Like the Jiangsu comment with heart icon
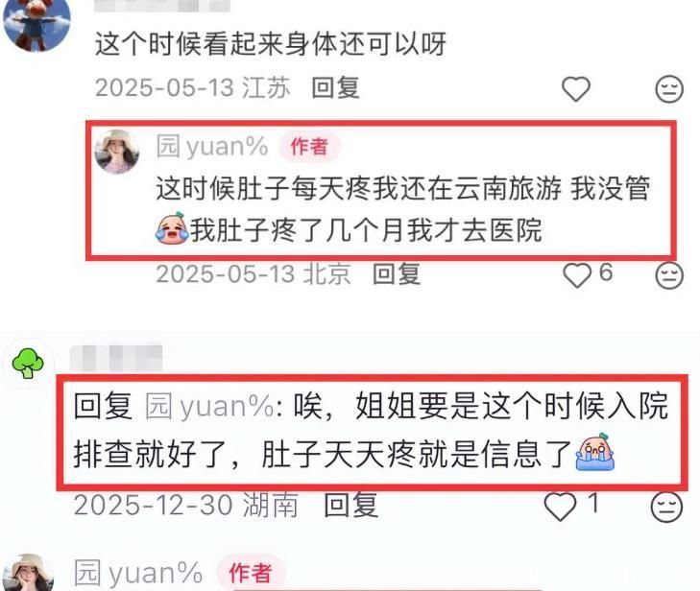 (x=576, y=89)
